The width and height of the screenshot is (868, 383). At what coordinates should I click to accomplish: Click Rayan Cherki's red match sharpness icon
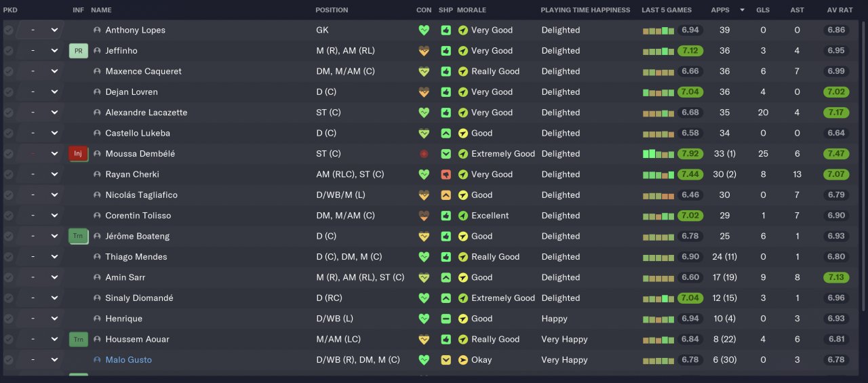point(446,175)
